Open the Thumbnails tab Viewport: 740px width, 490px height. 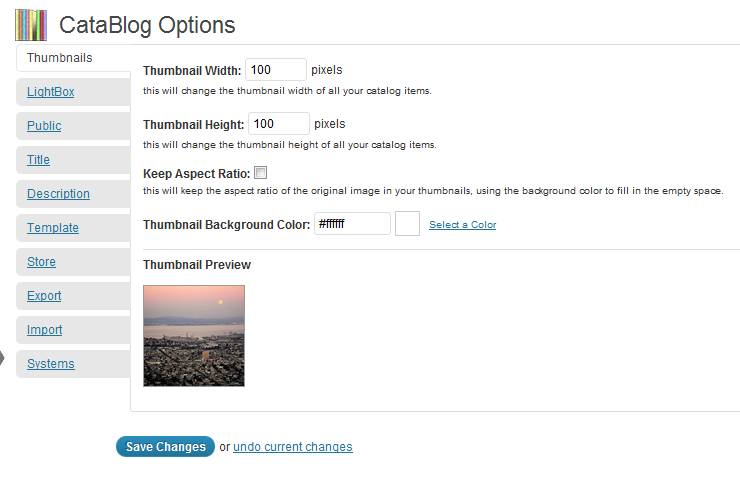coord(59,58)
